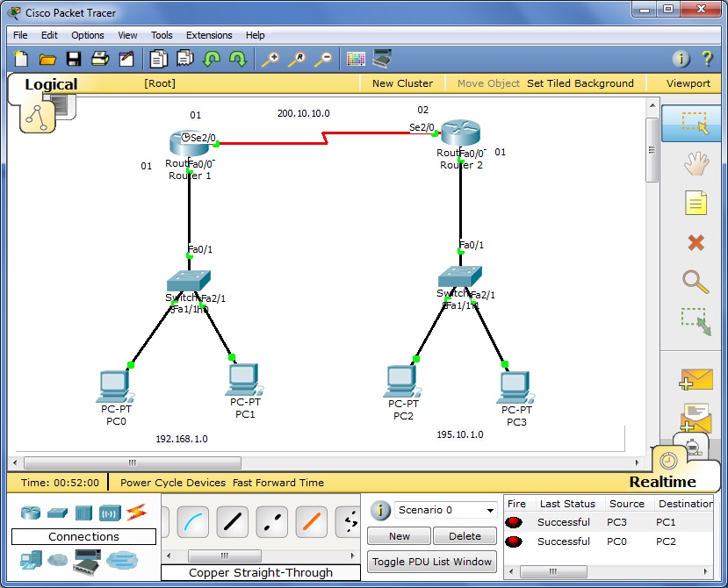The width and height of the screenshot is (728, 588).
Task: Select the Multiuser Connection icon
Action: (122, 560)
